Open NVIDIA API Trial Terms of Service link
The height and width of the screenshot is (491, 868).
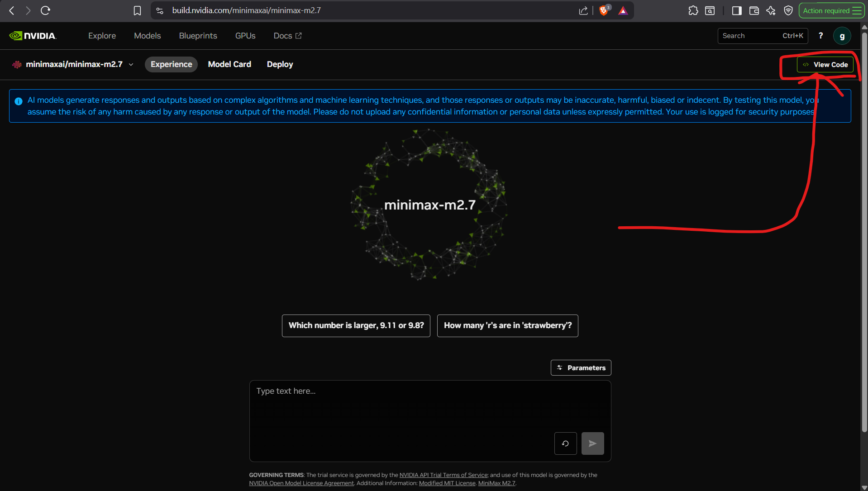point(444,475)
